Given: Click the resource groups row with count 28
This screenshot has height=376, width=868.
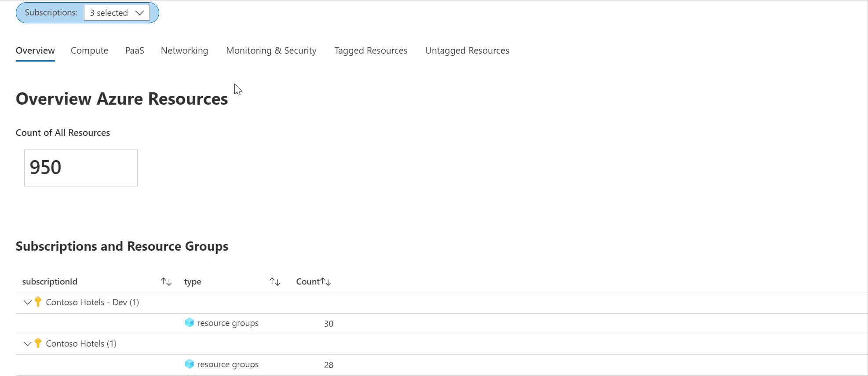Looking at the screenshot, I should pyautogui.click(x=228, y=365).
